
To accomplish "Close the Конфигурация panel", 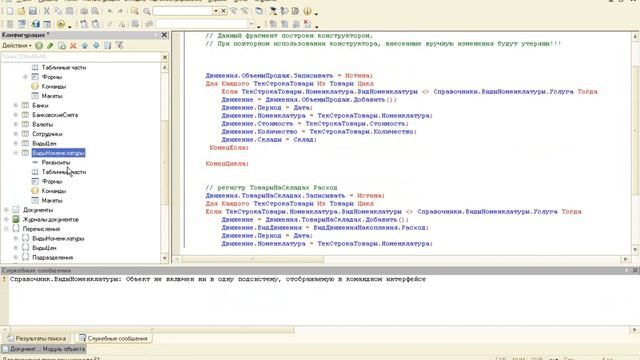I will pos(164,35).
